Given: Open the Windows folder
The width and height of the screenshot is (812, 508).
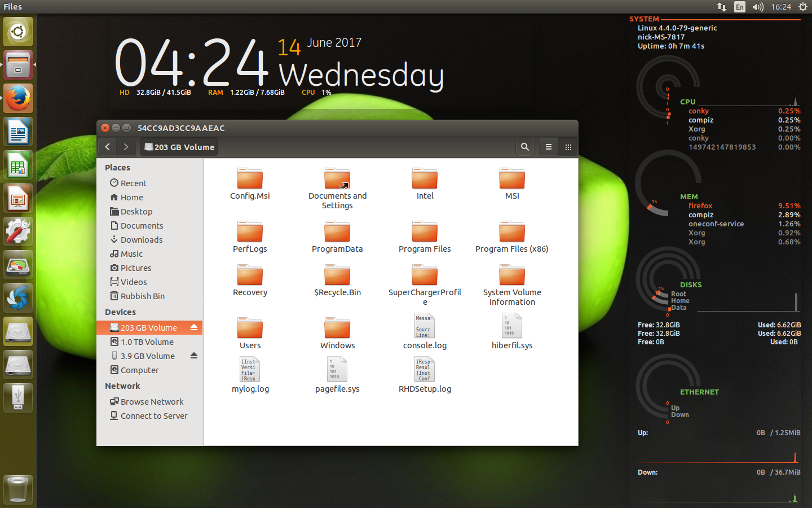Looking at the screenshot, I should click(x=337, y=334).
